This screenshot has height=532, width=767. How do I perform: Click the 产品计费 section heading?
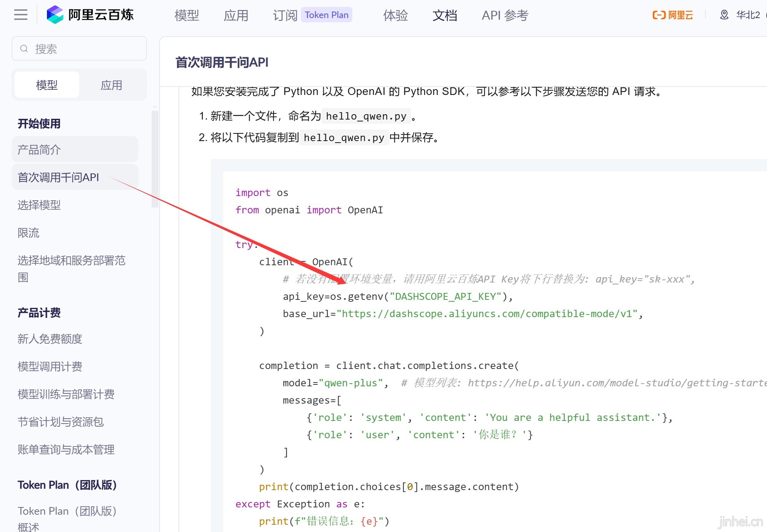coord(39,313)
